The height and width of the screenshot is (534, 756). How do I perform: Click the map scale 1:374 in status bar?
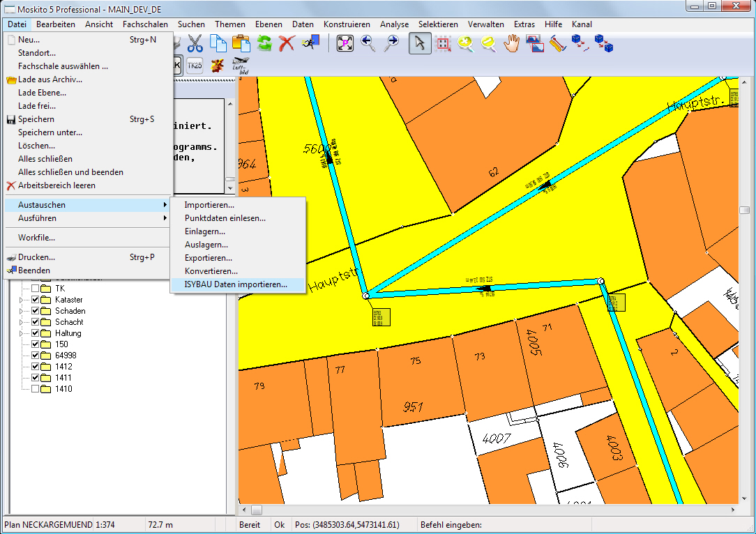[105, 525]
